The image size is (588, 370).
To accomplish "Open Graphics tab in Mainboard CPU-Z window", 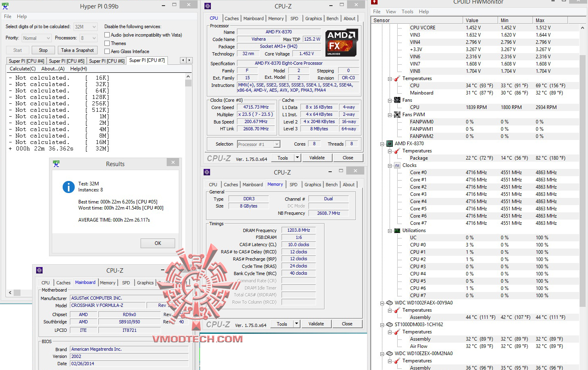I will pyautogui.click(x=145, y=283).
